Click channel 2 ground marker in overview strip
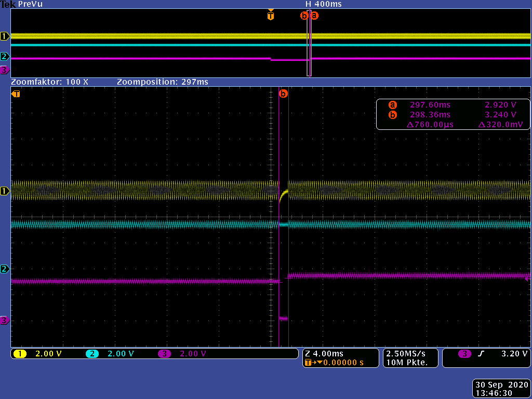The image size is (532, 399). (x=4, y=57)
